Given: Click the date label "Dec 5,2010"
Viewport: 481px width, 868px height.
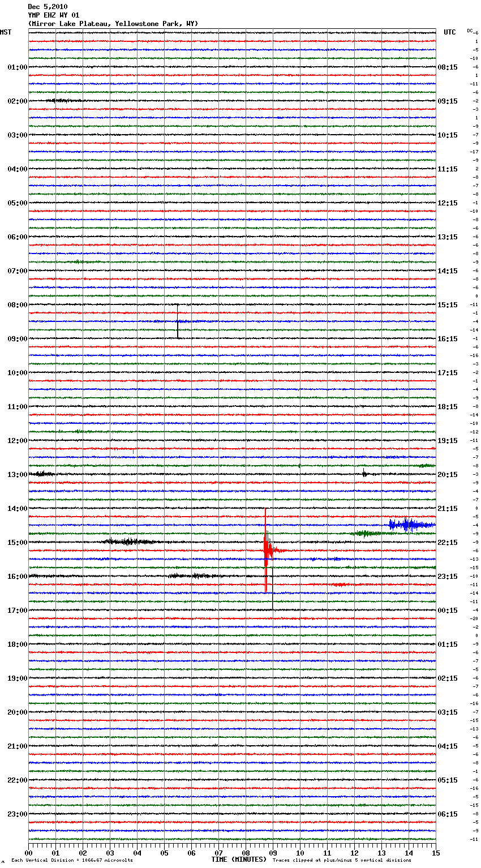Looking at the screenshot, I should [48, 7].
